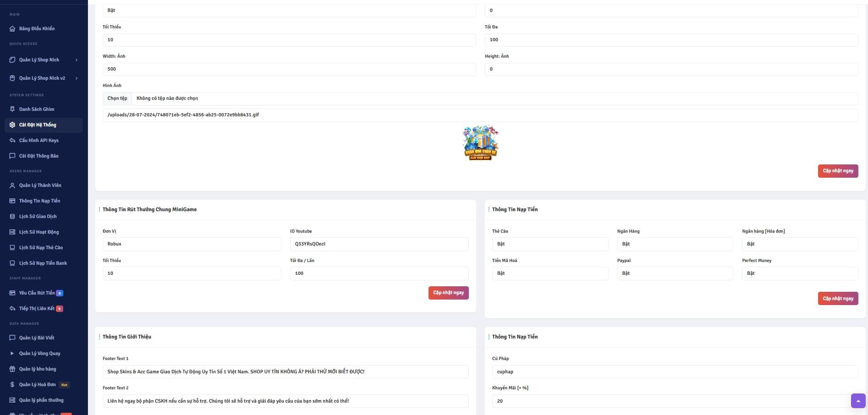Click the Quản Lý Vòng Quay play icon

pyautogui.click(x=12, y=354)
